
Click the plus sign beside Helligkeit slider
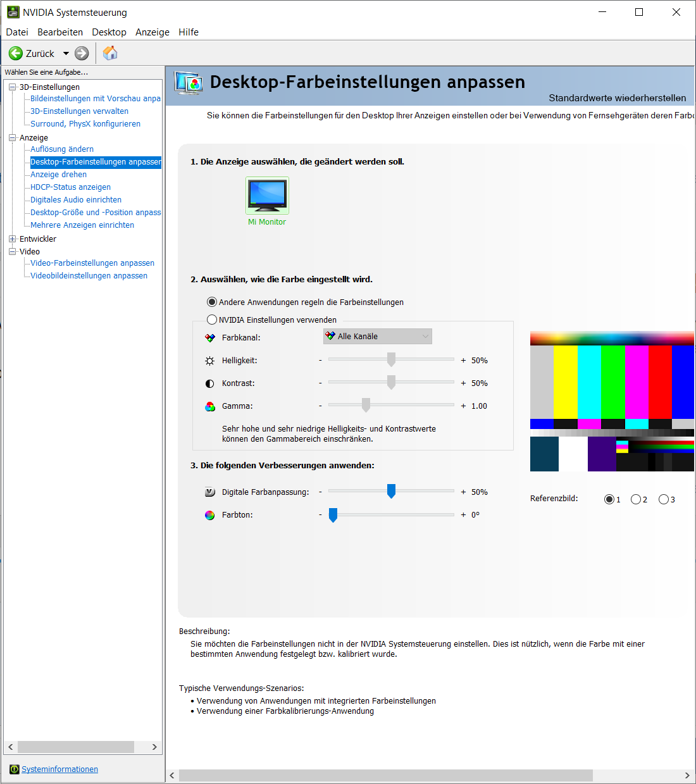[x=463, y=361]
